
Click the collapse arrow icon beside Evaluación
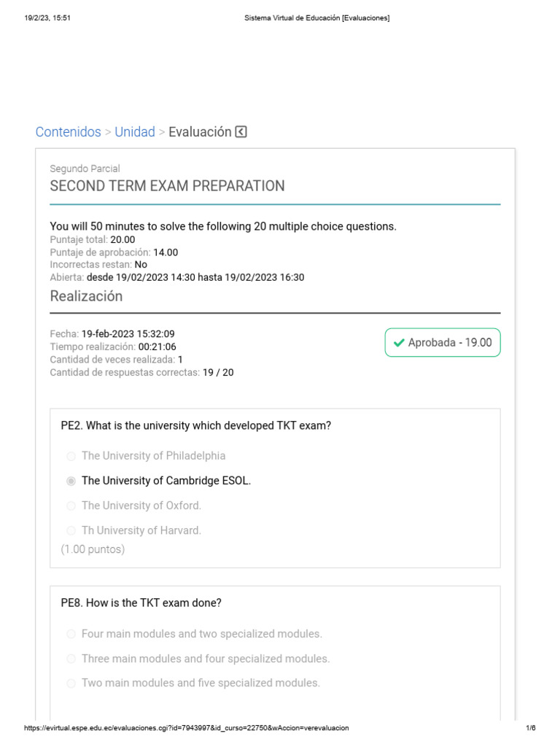point(241,132)
